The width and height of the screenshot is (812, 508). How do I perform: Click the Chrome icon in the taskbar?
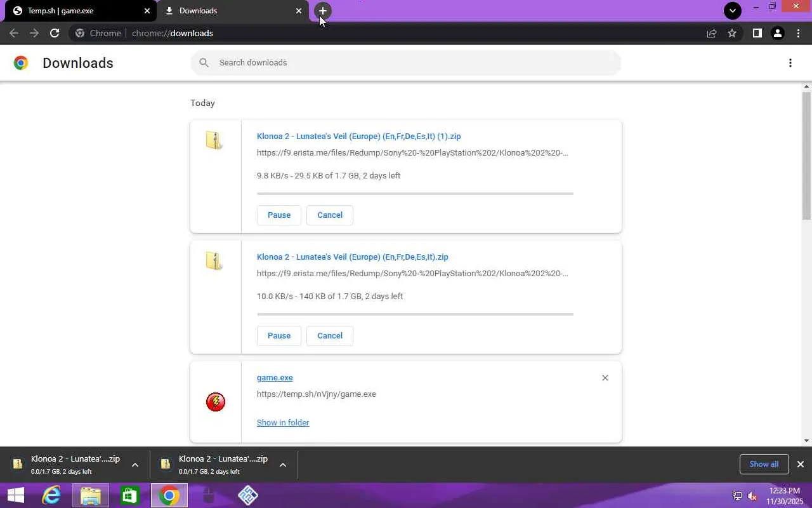click(x=169, y=495)
